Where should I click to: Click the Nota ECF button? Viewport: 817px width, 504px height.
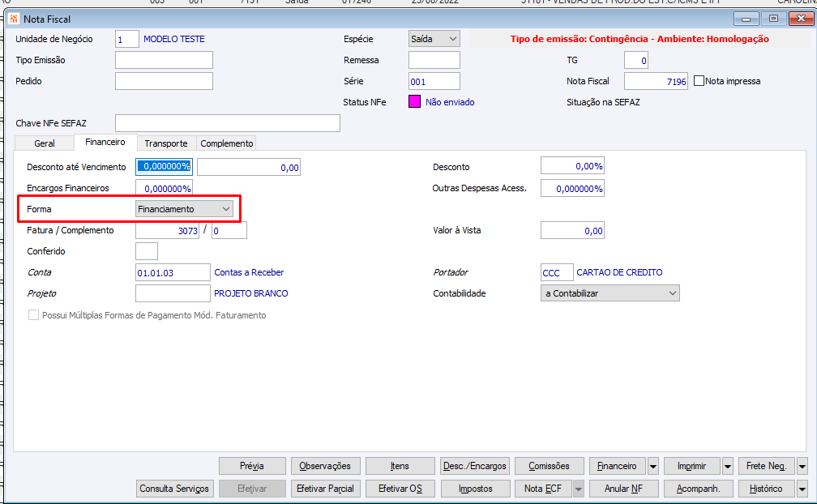point(543,489)
